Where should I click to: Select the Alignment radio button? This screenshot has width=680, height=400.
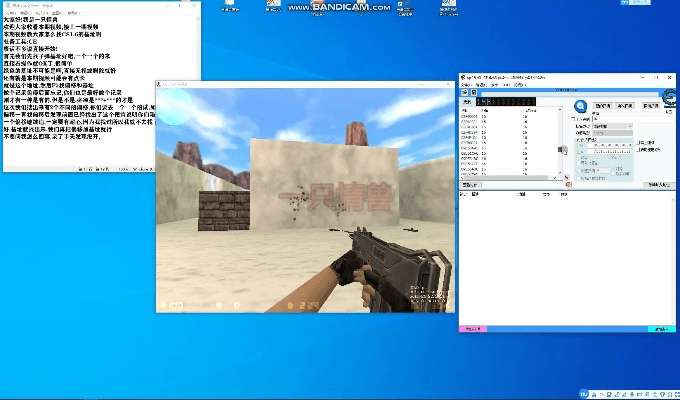tap(613, 169)
